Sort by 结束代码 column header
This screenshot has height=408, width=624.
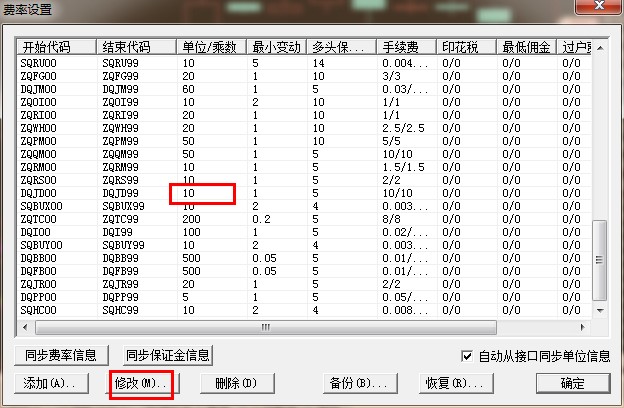136,47
